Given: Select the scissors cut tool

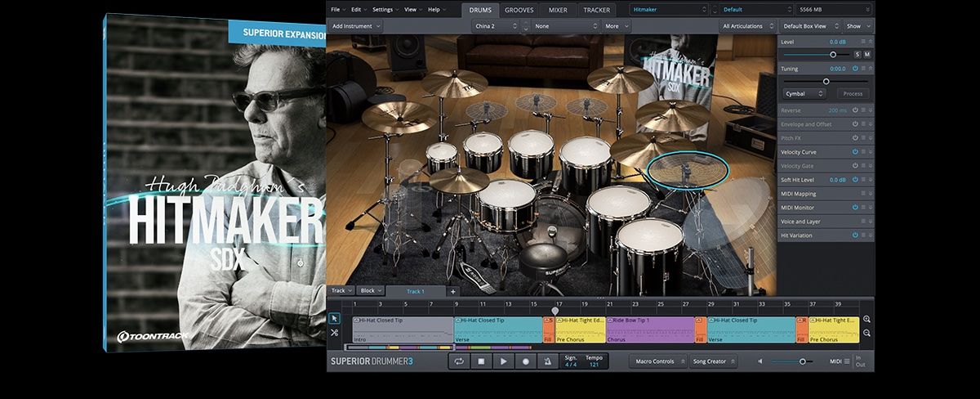Looking at the screenshot, I should click(335, 333).
